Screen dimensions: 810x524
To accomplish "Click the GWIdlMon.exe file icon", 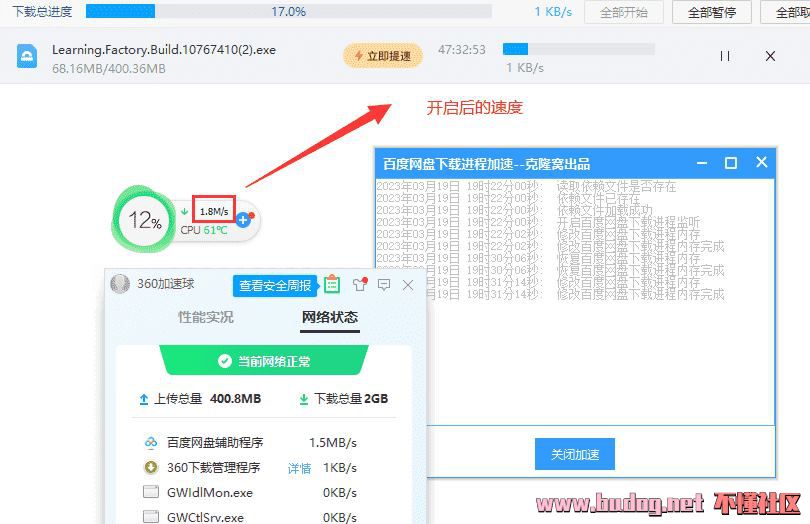I will [x=150, y=491].
